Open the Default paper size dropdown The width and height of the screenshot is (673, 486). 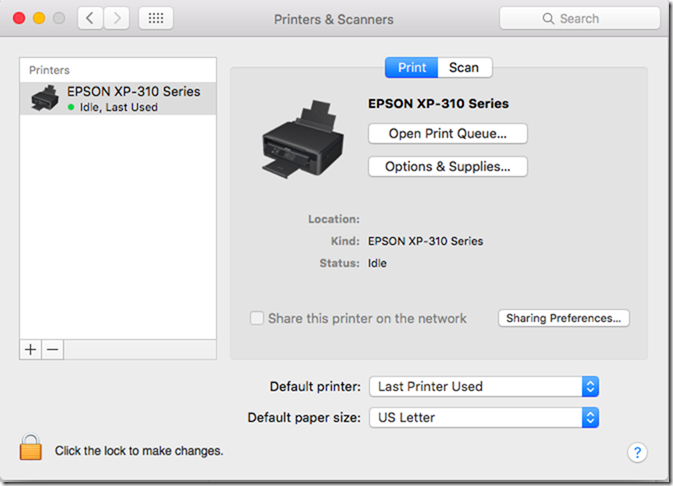click(x=484, y=417)
